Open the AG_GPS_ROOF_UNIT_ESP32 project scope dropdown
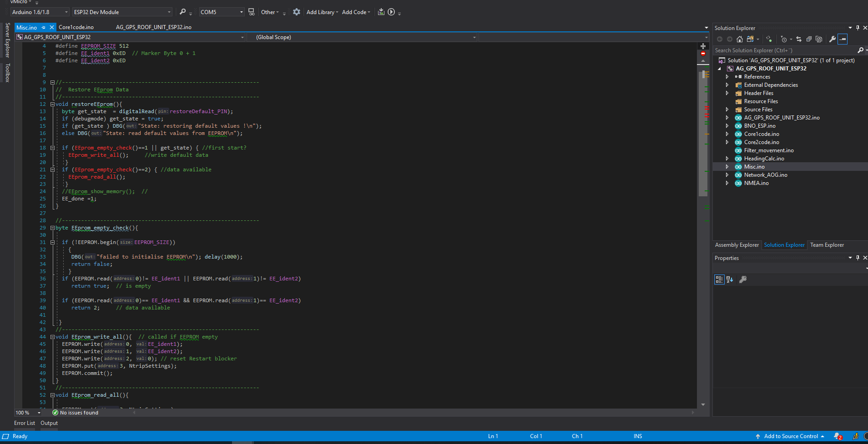The height and width of the screenshot is (444, 868). pos(130,37)
